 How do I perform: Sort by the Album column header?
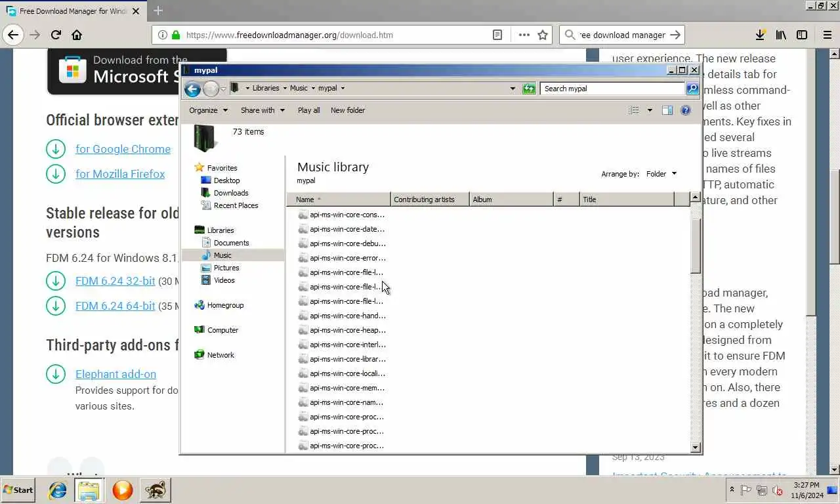511,199
